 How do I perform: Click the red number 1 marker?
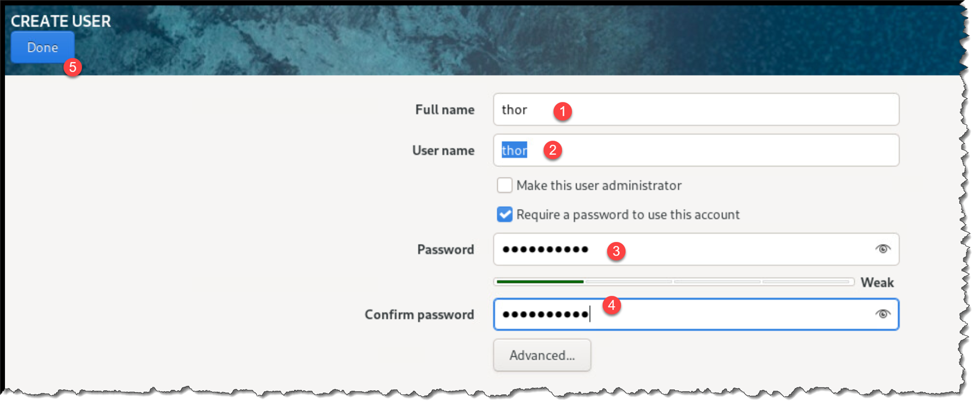(563, 112)
